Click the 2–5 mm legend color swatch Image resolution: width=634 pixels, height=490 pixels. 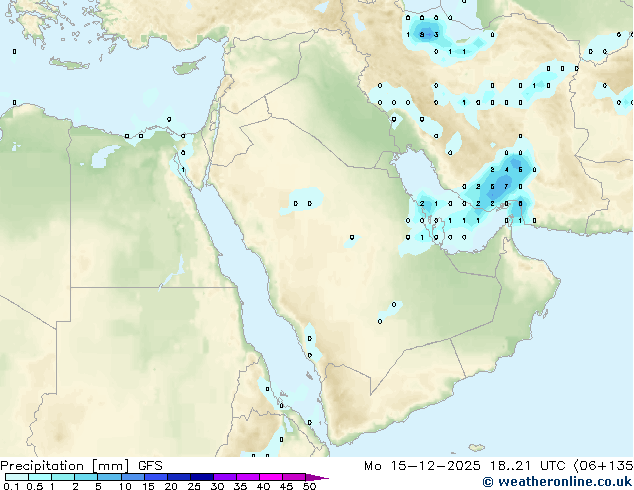pos(86,477)
